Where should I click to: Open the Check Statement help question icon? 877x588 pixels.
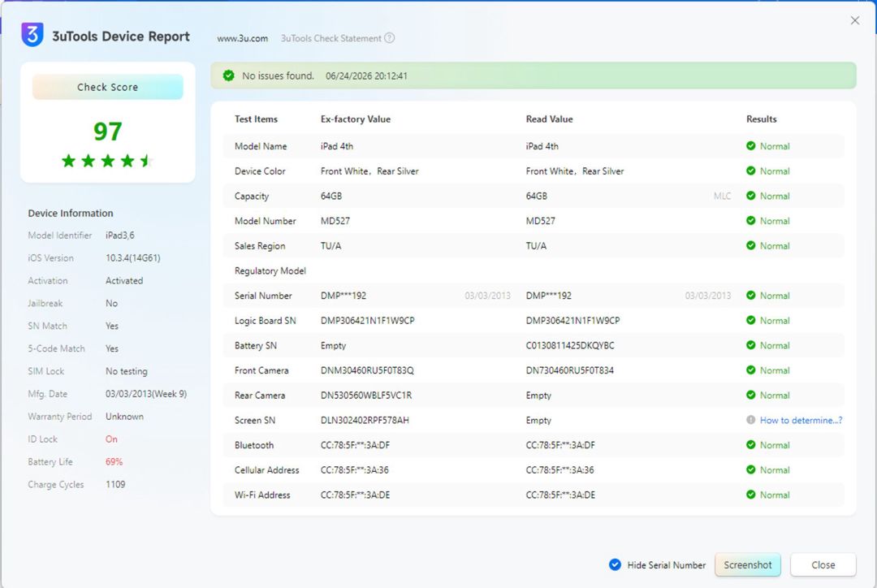click(390, 38)
